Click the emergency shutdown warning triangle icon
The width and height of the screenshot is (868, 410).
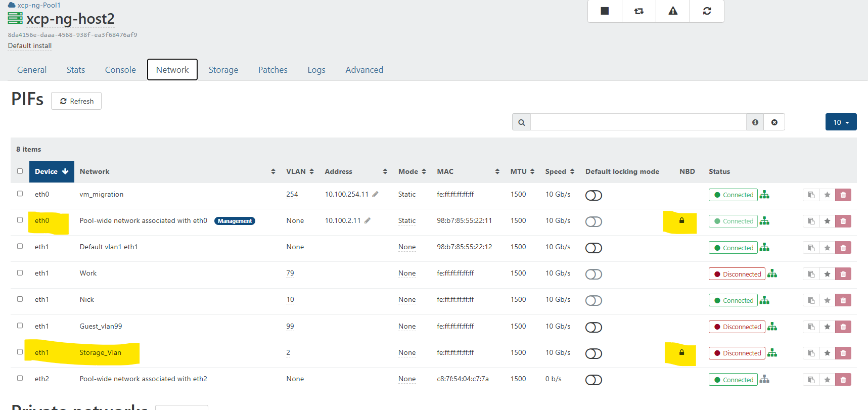pos(673,11)
